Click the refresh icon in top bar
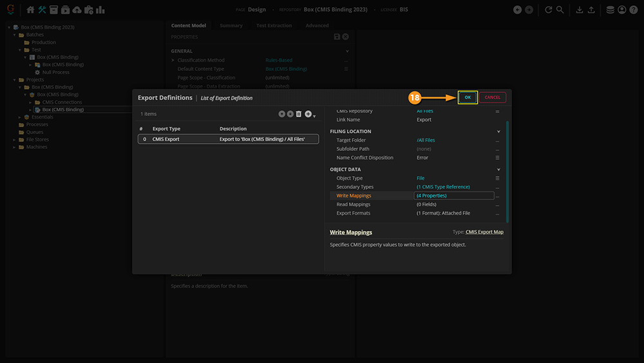 tap(549, 10)
